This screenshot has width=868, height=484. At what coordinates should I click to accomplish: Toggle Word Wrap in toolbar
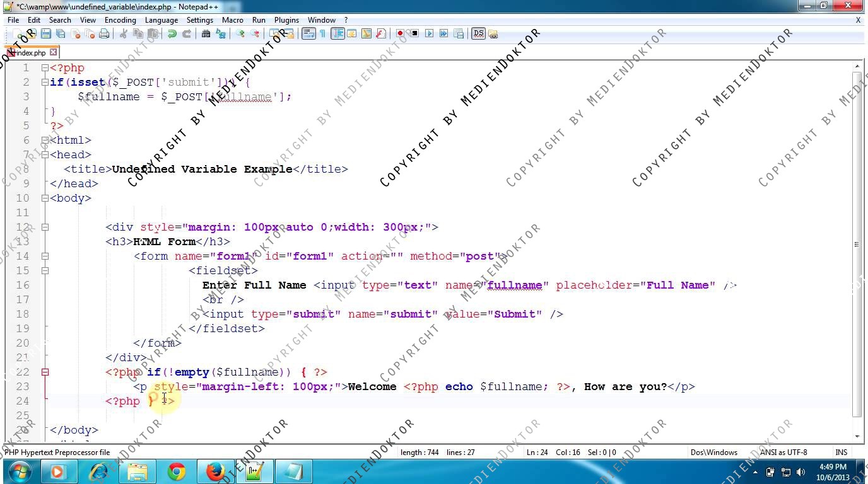308,34
